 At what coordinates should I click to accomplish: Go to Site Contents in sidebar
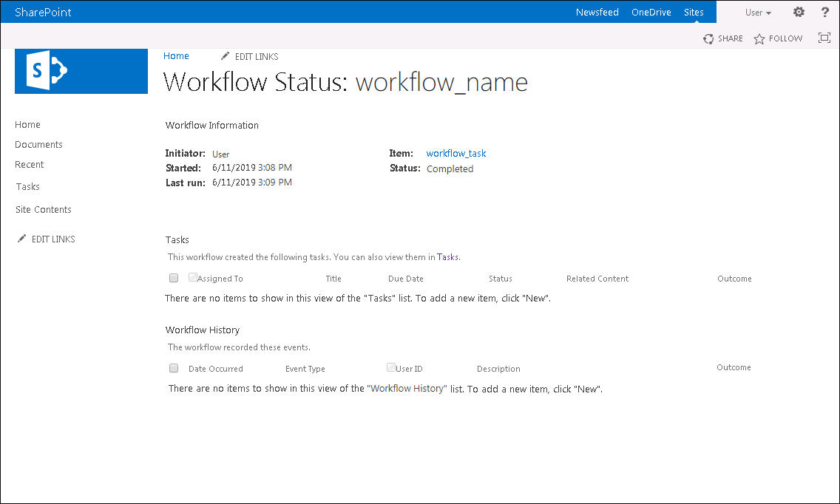(44, 210)
